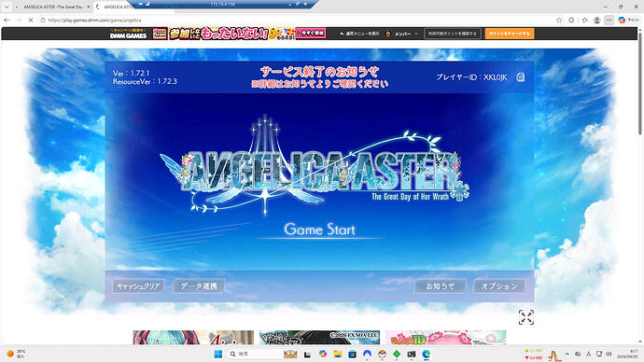Go back with the browser back arrow

coord(7,20)
